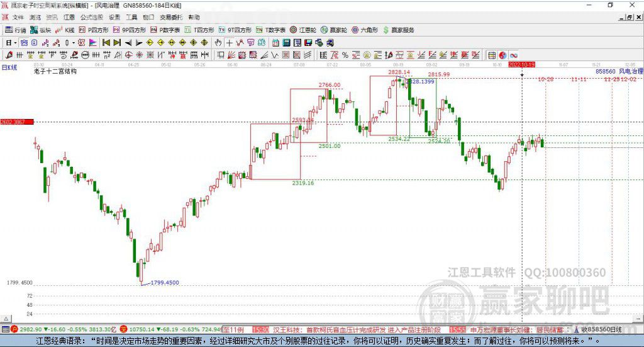Click the red price label 2602.3867
Image resolution: width=644 pixels, height=347 pixels.
click(x=17, y=122)
